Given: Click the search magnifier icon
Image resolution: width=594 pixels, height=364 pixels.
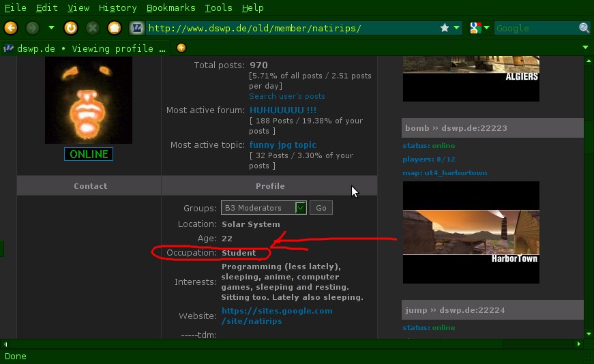Looking at the screenshot, I should [x=584, y=28].
